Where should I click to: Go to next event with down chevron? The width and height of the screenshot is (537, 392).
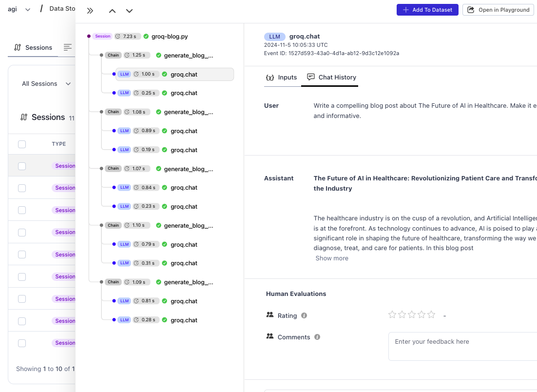click(x=129, y=11)
